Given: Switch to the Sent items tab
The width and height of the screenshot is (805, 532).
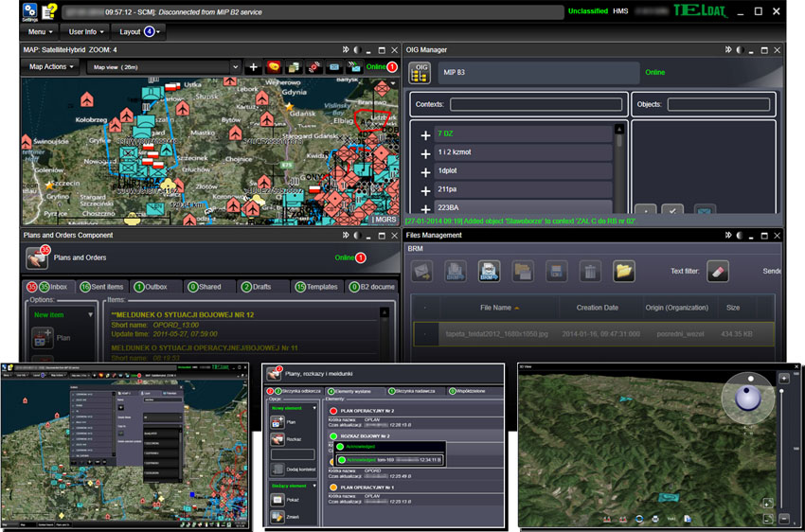Looking at the screenshot, I should pyautogui.click(x=102, y=287).
